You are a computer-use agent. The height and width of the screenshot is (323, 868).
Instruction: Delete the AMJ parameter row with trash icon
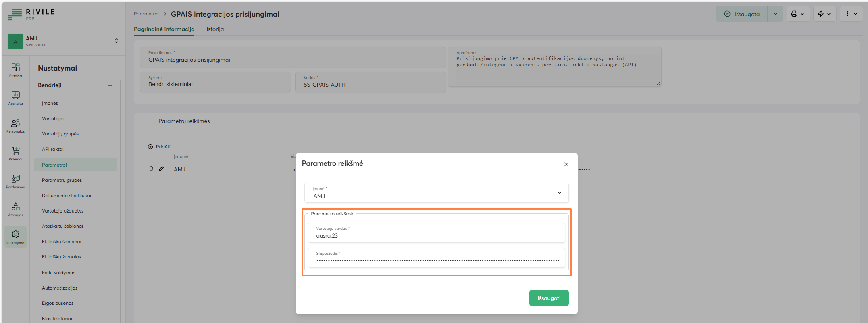151,169
